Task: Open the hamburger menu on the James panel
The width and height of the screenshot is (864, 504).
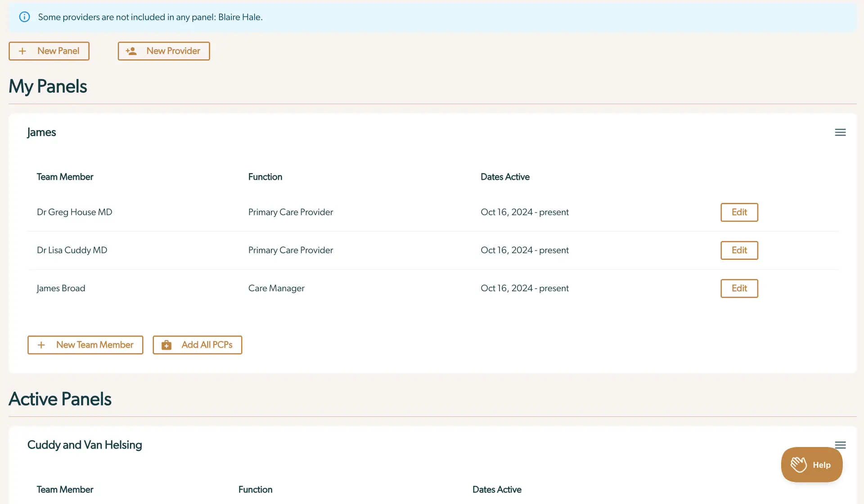Action: click(840, 132)
